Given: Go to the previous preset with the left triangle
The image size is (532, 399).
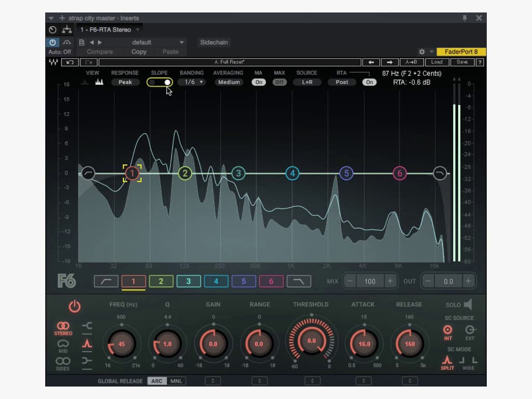Looking at the screenshot, I should click(x=91, y=43).
